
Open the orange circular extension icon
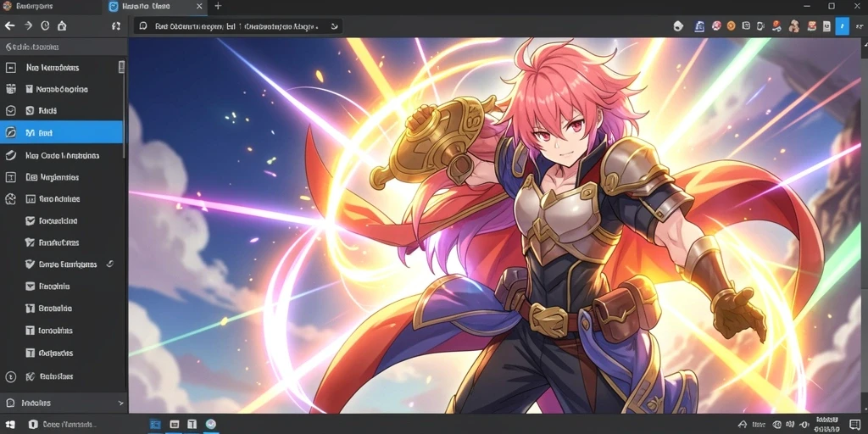(731, 25)
